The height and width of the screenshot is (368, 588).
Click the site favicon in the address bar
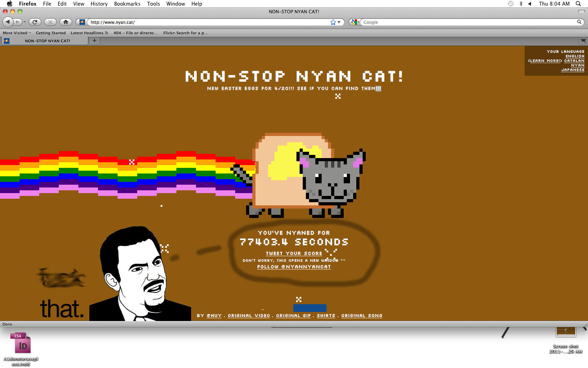coord(82,22)
